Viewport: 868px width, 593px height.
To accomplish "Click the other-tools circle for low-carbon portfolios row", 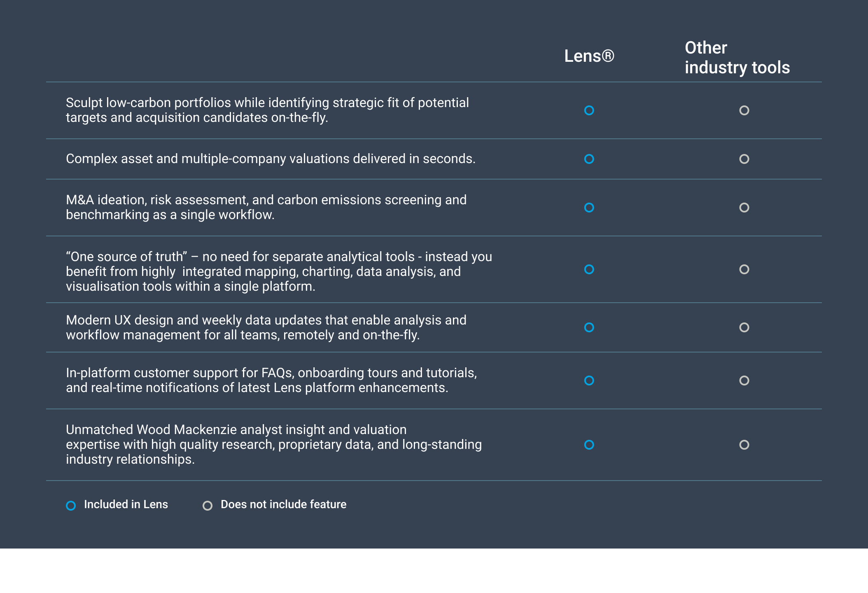I will (744, 110).
